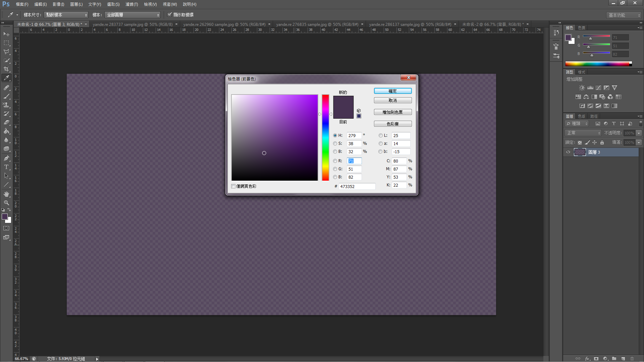Click the hex color input field
This screenshot has width=644, height=362.
coord(357,187)
